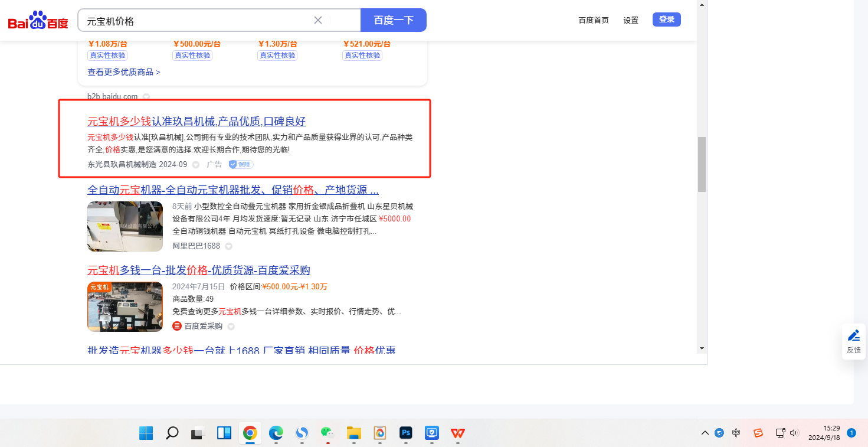Image resolution: width=868 pixels, height=447 pixels.
Task: Toggle the 中 Chinese input mode indicator
Action: (736, 433)
